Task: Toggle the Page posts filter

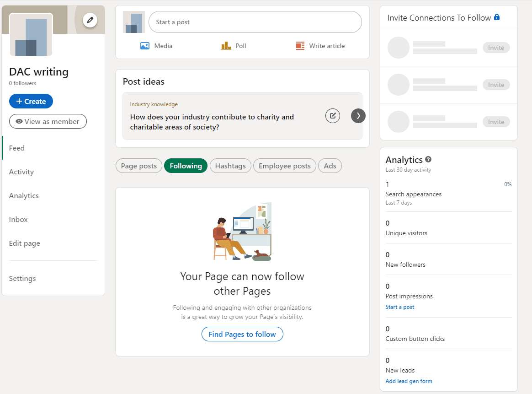Action: pyautogui.click(x=138, y=166)
